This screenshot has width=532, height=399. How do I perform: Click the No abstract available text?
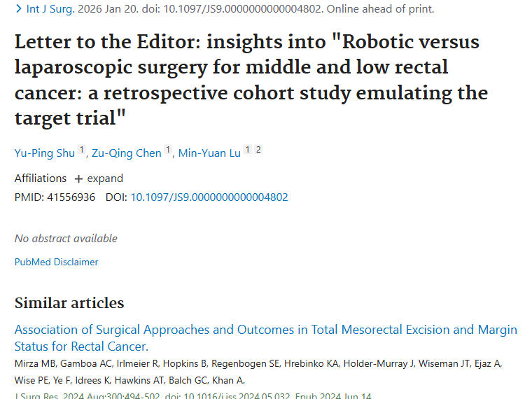click(66, 239)
